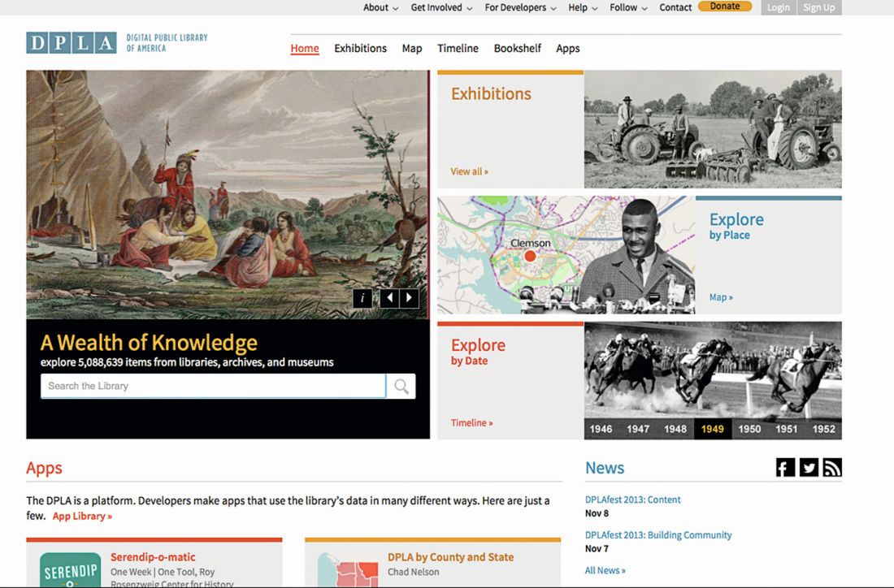Screen dimensions: 894x588
Task: Expand the About dropdown menu
Action: (381, 7)
